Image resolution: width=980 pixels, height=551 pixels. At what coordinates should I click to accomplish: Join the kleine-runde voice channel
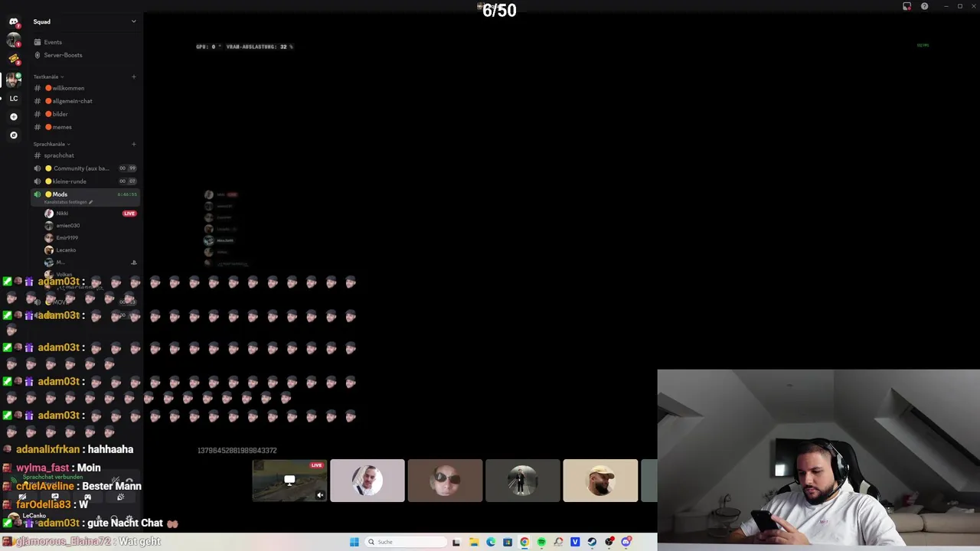84,181
